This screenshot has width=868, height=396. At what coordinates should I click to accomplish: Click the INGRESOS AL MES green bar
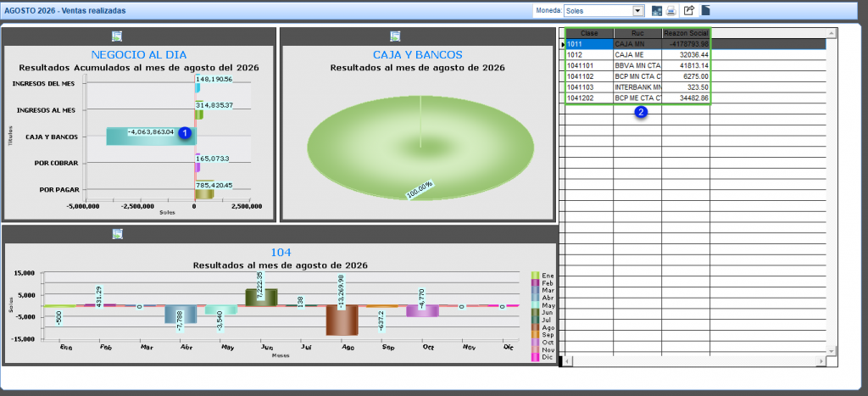pyautogui.click(x=198, y=114)
